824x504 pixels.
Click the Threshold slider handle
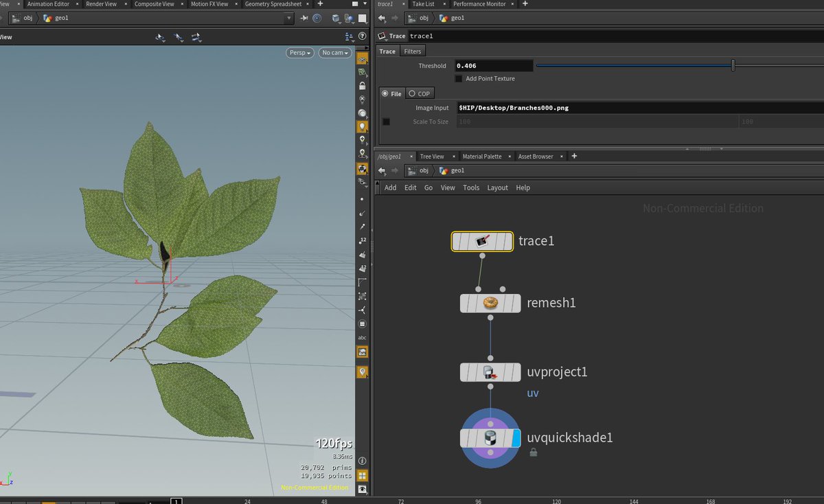(x=733, y=66)
